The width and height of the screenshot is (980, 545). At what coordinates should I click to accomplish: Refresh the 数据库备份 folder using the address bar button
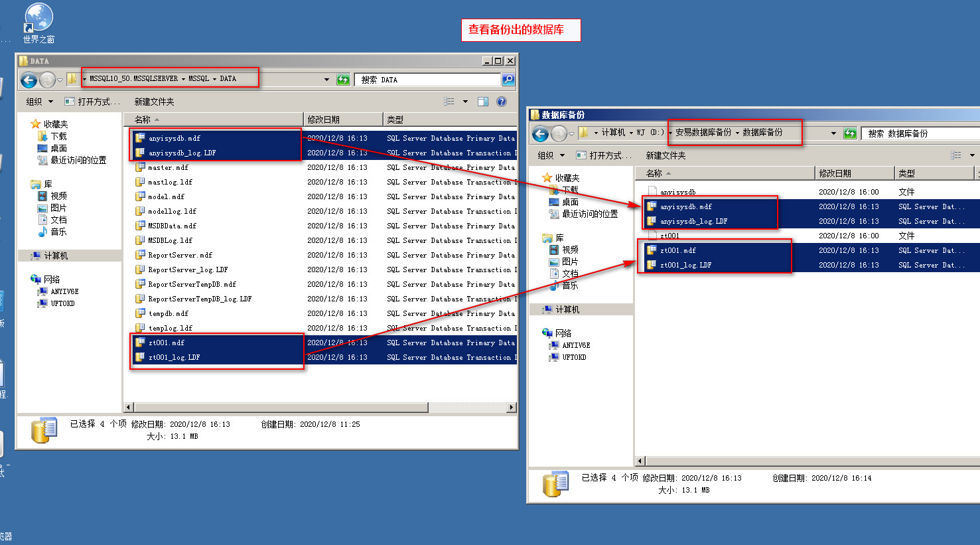point(850,133)
